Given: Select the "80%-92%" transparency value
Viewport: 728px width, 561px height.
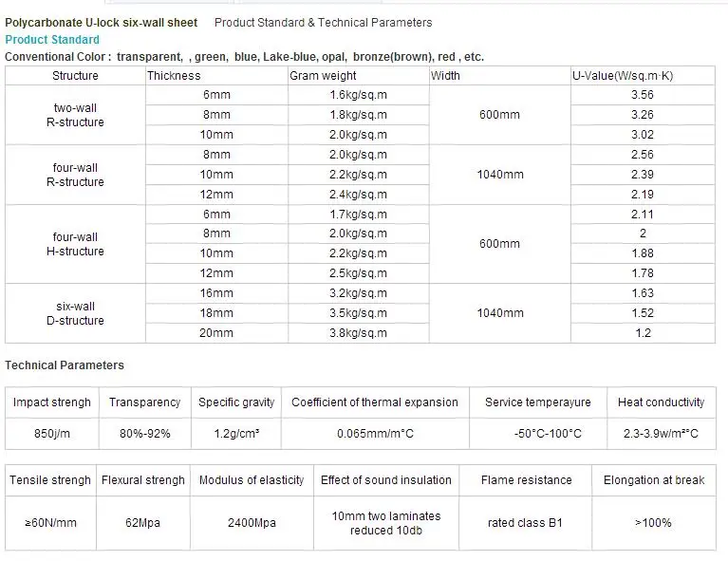Looking at the screenshot, I should click(144, 434).
